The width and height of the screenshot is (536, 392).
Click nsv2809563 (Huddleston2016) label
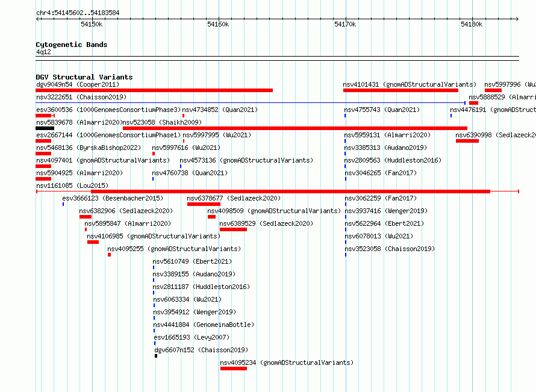click(x=393, y=160)
